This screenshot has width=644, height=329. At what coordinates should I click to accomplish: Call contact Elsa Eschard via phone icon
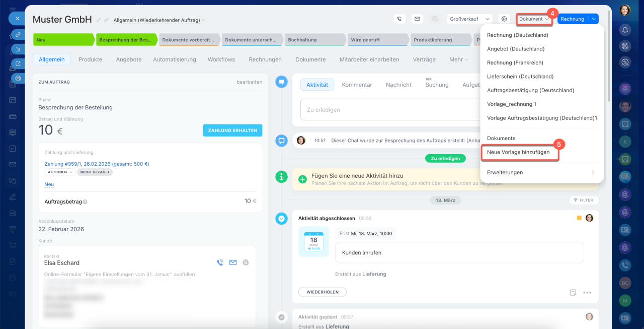220,262
